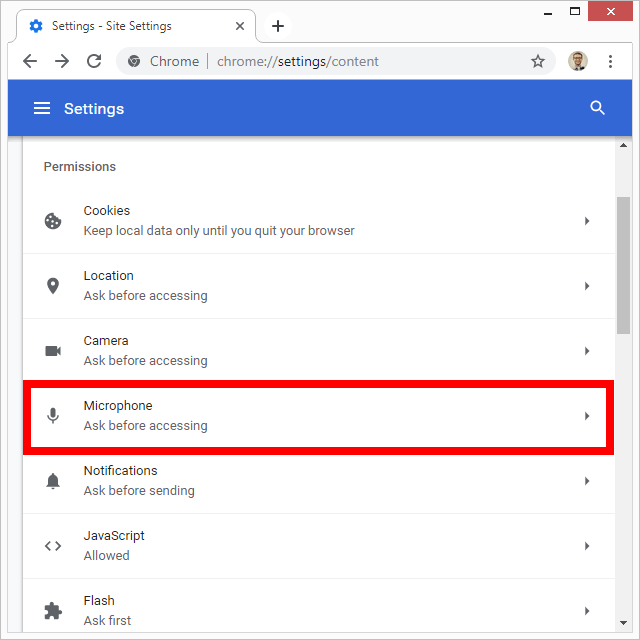Close the Chrome window
640x640 pixels.
point(611,11)
